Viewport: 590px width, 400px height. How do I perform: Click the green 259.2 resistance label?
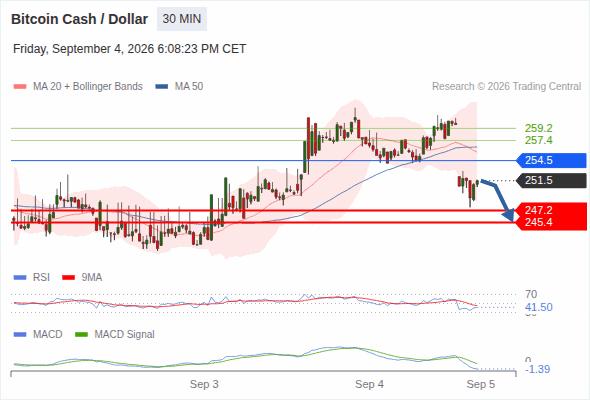point(539,128)
